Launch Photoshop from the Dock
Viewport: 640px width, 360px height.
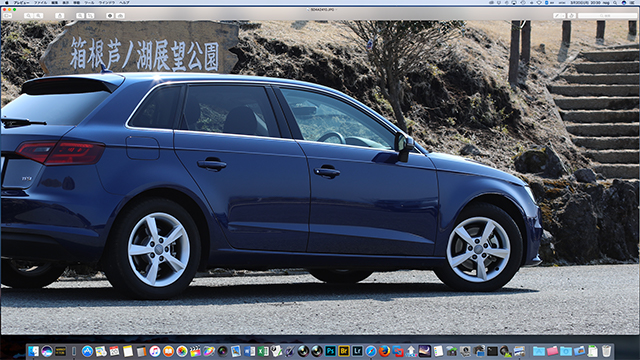tap(330, 351)
